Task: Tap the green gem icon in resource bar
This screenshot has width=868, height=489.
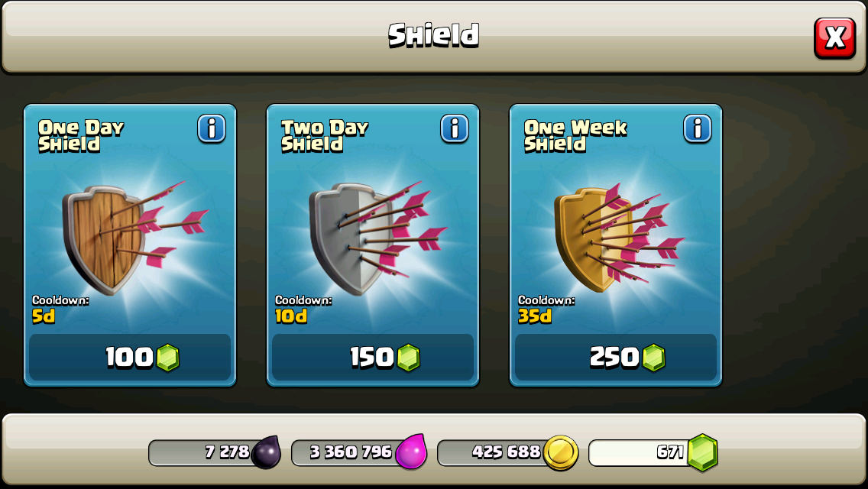Action: (702, 452)
